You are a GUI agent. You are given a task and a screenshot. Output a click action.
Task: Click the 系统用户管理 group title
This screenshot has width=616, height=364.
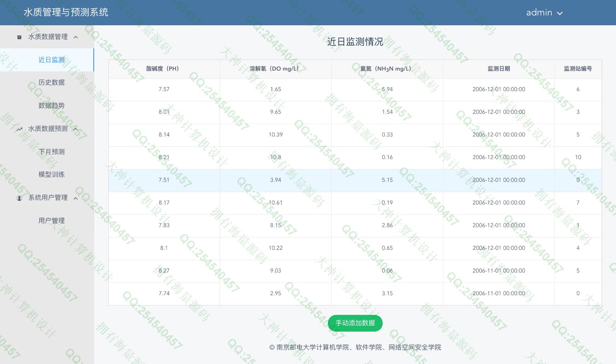[48, 198]
